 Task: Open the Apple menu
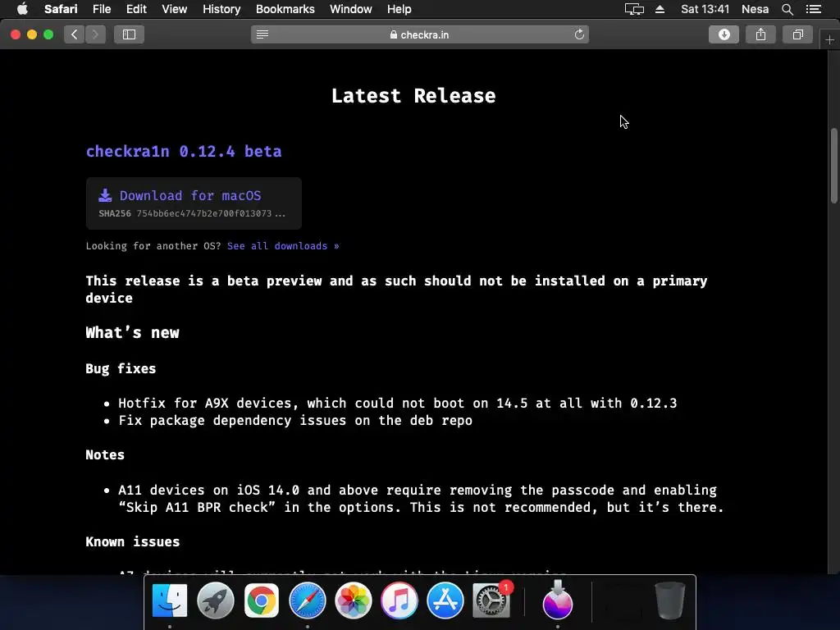(x=22, y=9)
